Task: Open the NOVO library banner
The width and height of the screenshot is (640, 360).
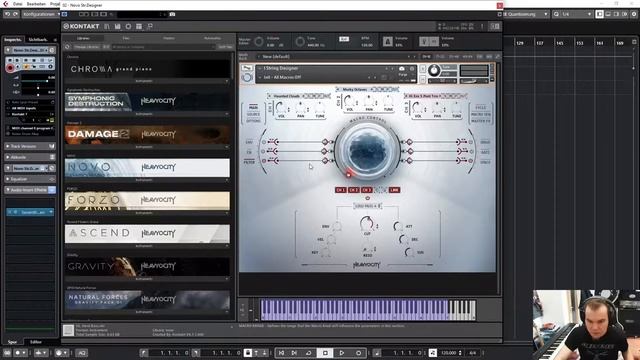Action: [147, 168]
